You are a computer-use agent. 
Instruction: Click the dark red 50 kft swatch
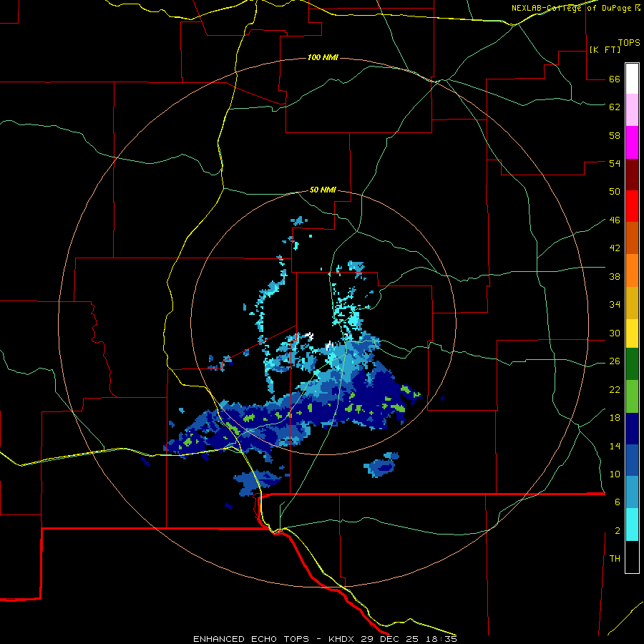click(632, 175)
